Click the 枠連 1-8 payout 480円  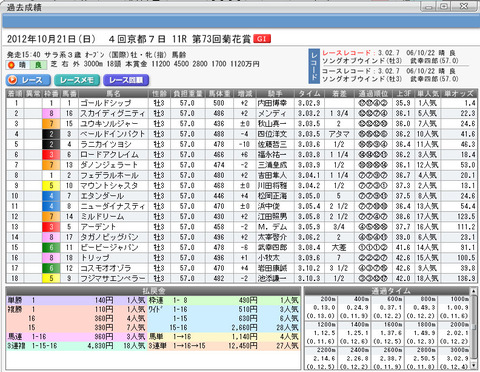248,301
